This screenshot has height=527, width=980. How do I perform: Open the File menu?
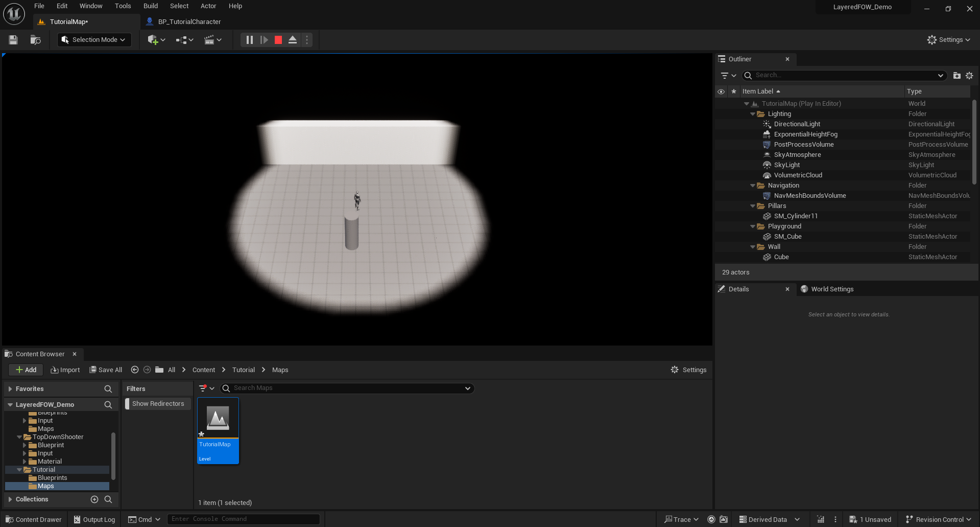[39, 6]
